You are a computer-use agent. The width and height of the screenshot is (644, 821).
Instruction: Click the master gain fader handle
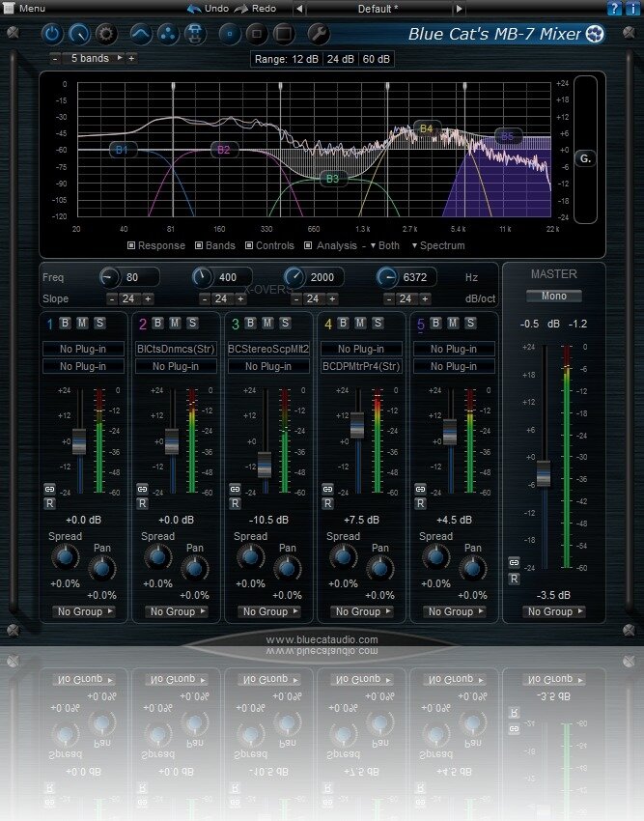544,473
